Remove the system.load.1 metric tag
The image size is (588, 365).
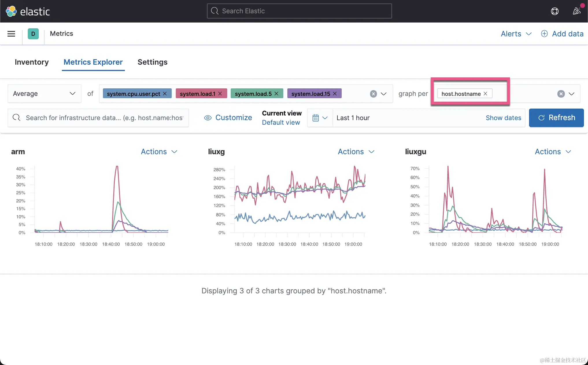(220, 94)
